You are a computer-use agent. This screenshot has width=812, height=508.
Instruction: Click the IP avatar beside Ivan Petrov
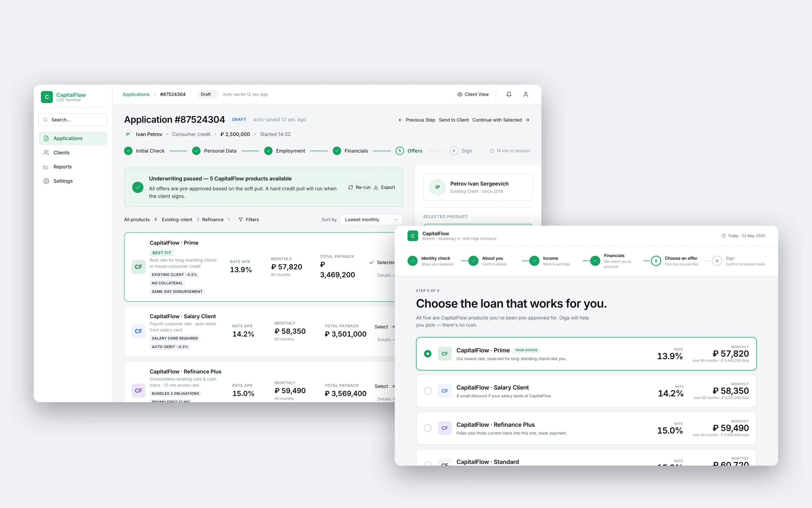(128, 134)
